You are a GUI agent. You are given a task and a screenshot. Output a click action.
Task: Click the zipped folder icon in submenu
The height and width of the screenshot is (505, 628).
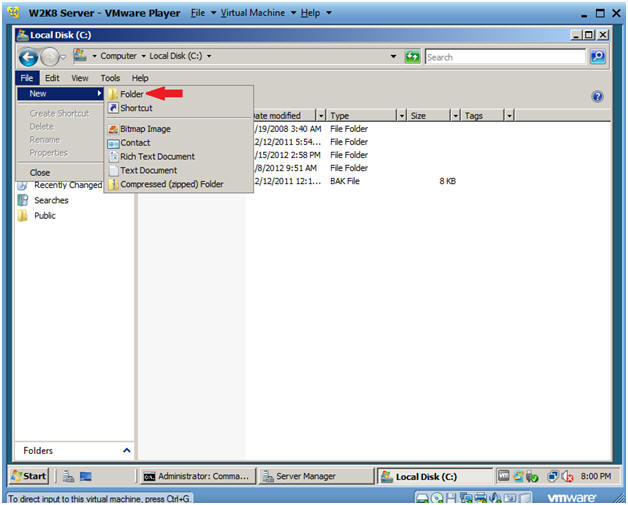[x=113, y=184]
